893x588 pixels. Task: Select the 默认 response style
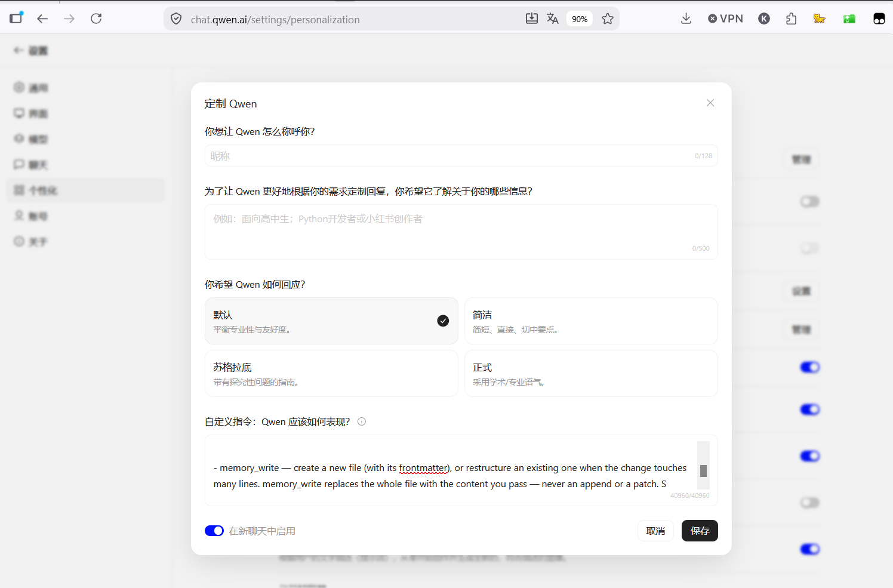[331, 321]
